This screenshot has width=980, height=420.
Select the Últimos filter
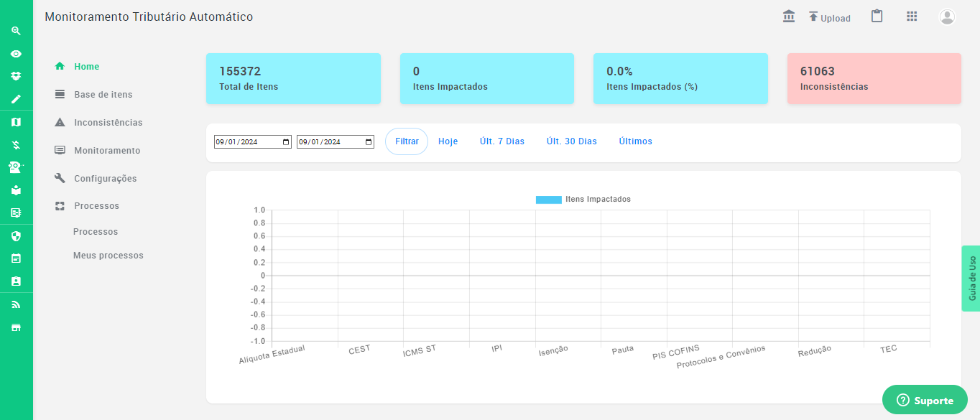(636, 141)
